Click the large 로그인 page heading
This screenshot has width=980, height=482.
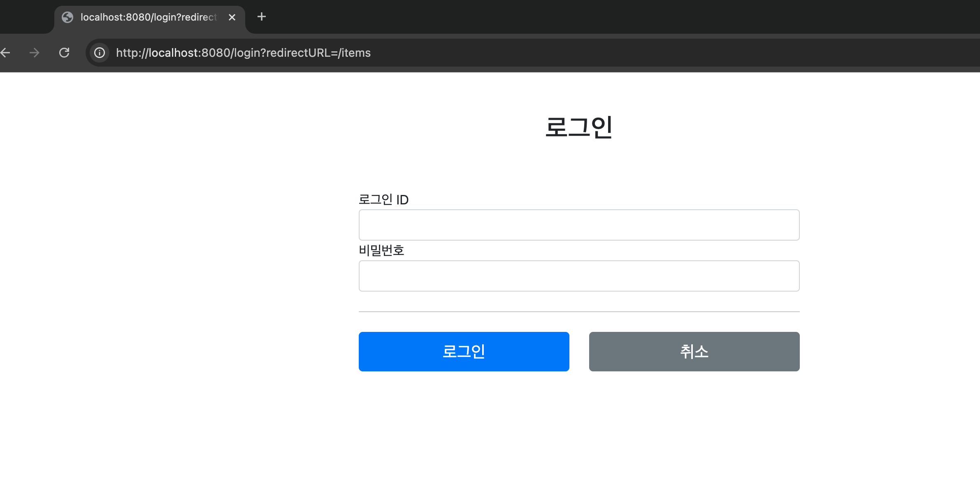579,127
